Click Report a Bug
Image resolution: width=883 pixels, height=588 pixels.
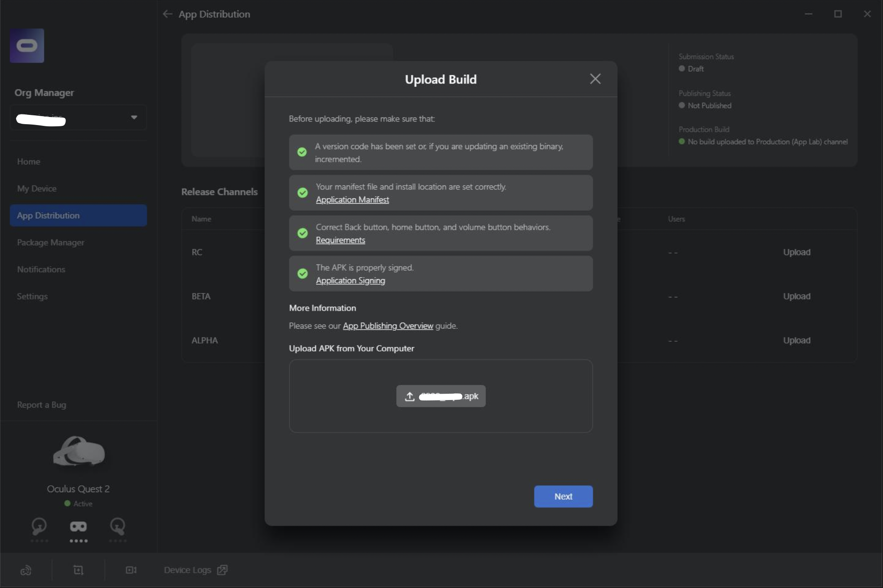[41, 405]
